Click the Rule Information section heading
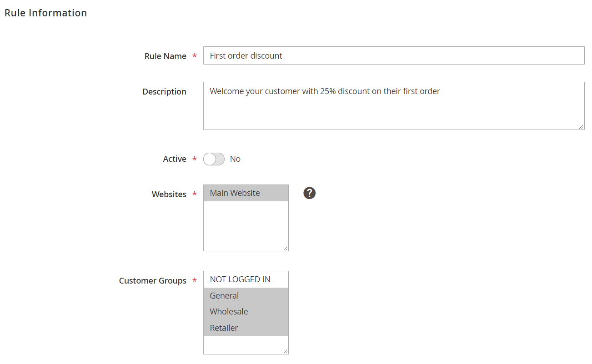Viewport: 592px width, 364px height. click(x=45, y=13)
